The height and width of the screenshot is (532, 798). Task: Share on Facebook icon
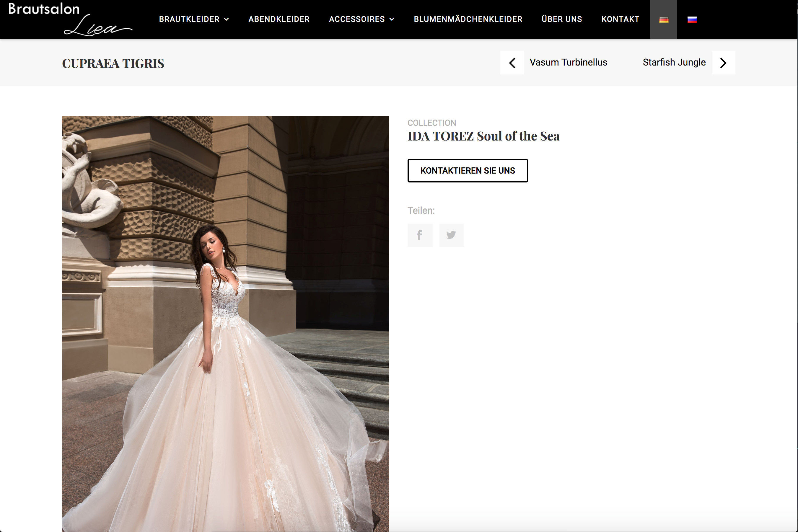point(420,235)
